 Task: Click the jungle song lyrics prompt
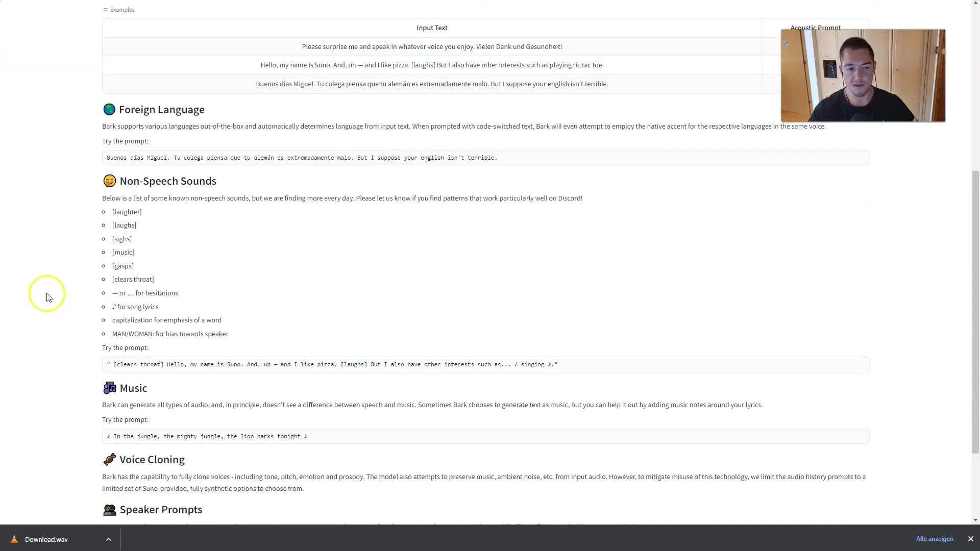(x=206, y=436)
